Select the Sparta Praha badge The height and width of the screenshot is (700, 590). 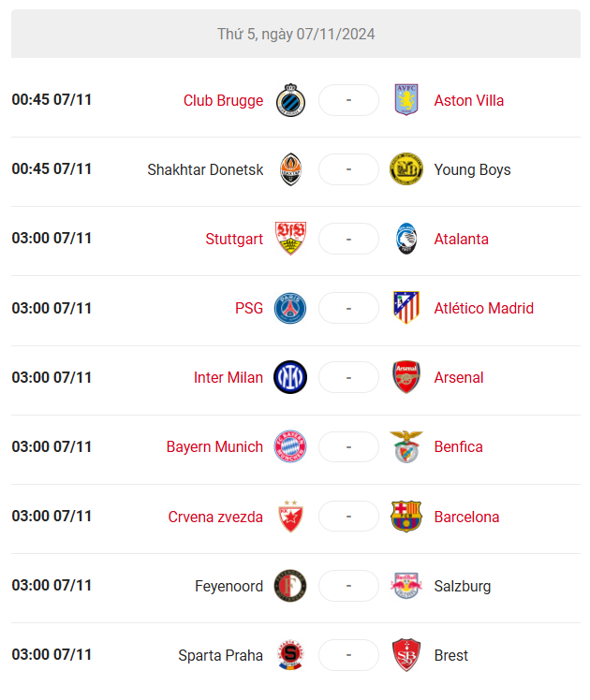(x=290, y=654)
